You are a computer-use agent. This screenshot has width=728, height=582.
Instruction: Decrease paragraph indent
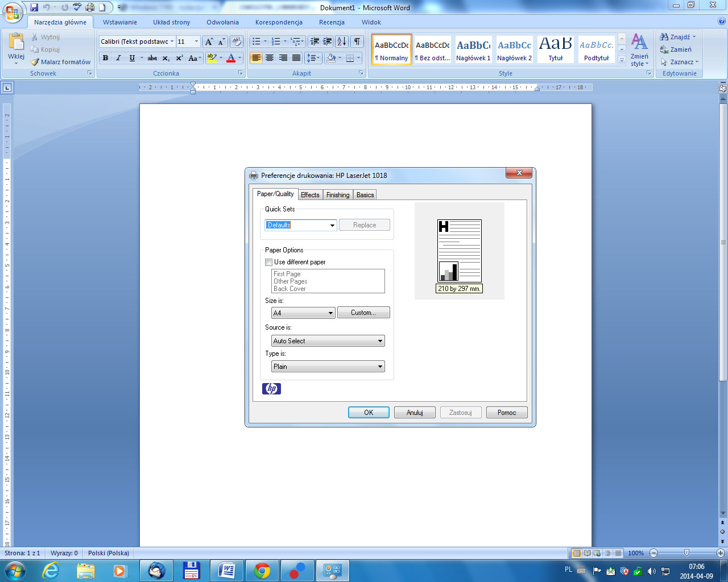315,41
